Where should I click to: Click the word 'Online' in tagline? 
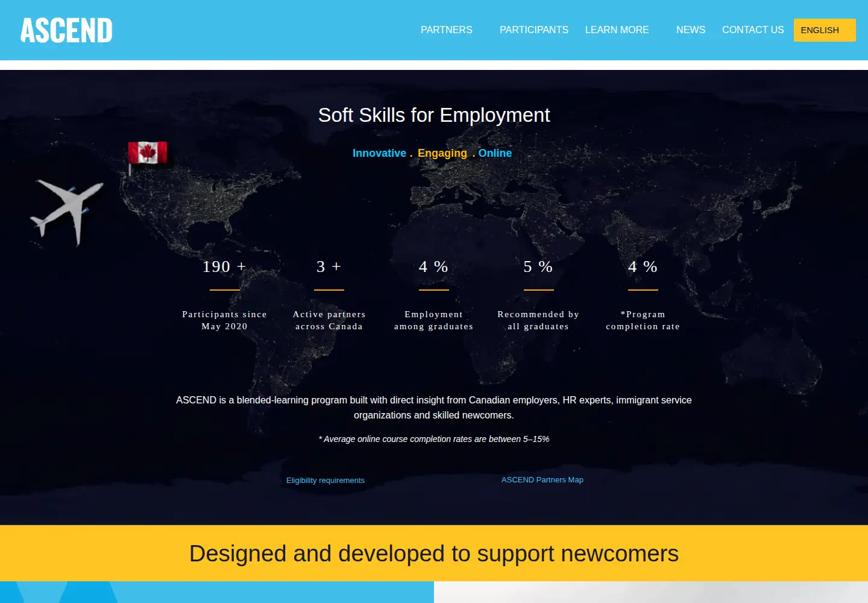click(495, 153)
